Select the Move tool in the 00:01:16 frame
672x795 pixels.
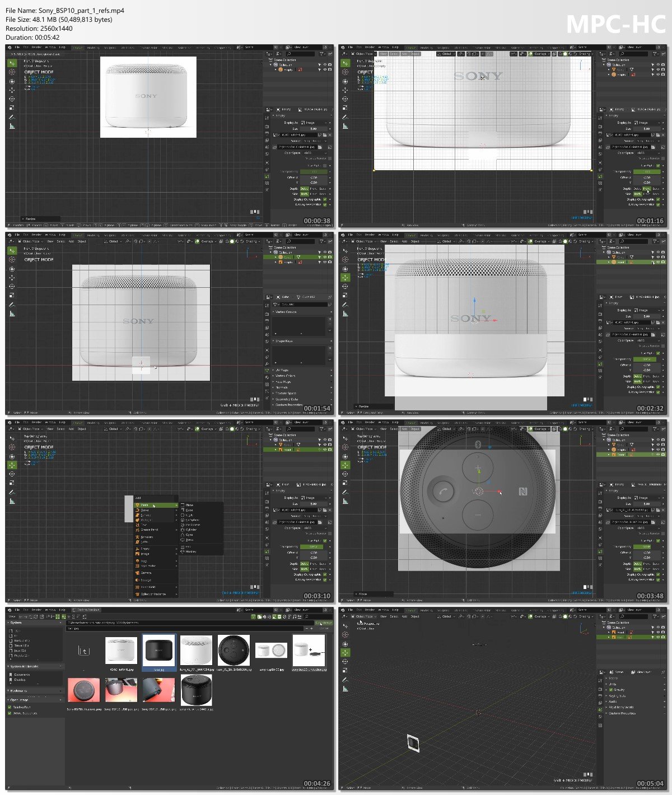point(346,90)
